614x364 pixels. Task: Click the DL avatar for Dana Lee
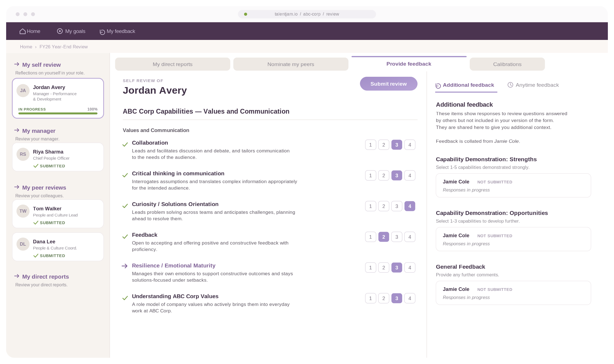[23, 244]
